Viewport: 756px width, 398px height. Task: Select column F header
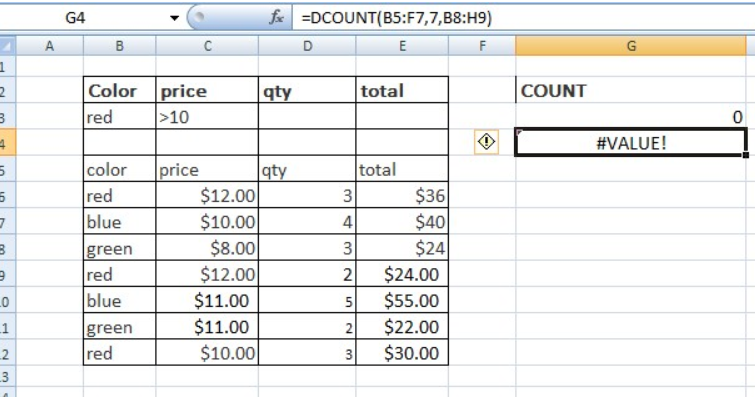pyautogui.click(x=482, y=46)
